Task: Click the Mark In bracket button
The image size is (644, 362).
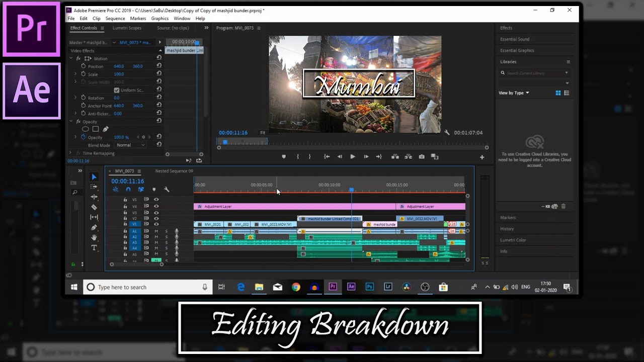Action: coord(298,157)
